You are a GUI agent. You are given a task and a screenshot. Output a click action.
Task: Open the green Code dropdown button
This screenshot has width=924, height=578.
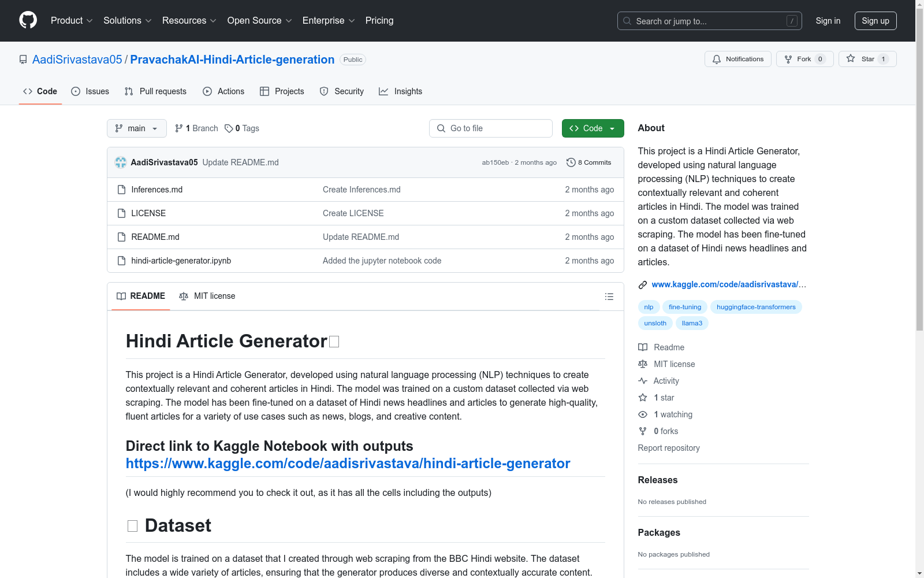pos(593,128)
